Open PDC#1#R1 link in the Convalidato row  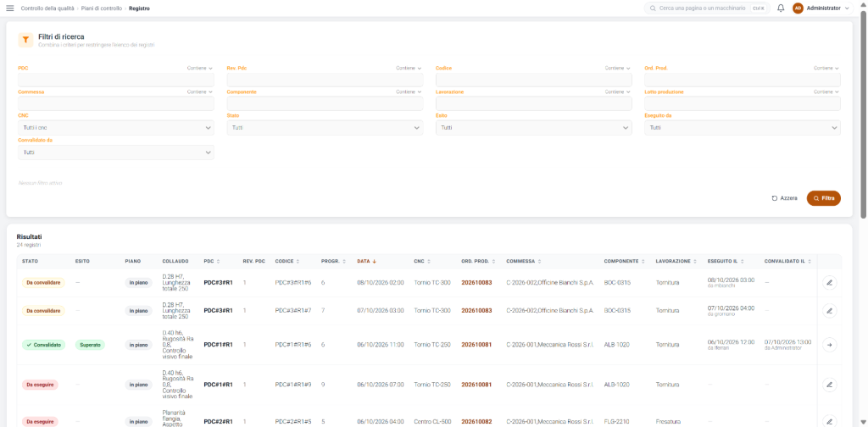[x=218, y=345]
